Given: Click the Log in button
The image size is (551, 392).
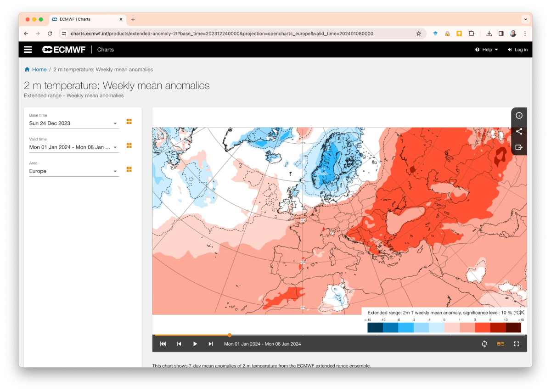Looking at the screenshot, I should pyautogui.click(x=517, y=50).
